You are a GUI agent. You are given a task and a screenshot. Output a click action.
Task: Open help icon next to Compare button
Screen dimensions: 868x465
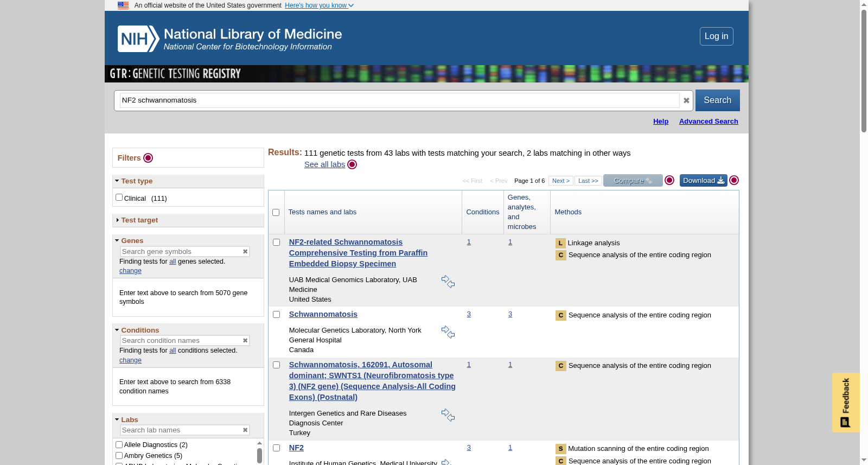(x=669, y=180)
